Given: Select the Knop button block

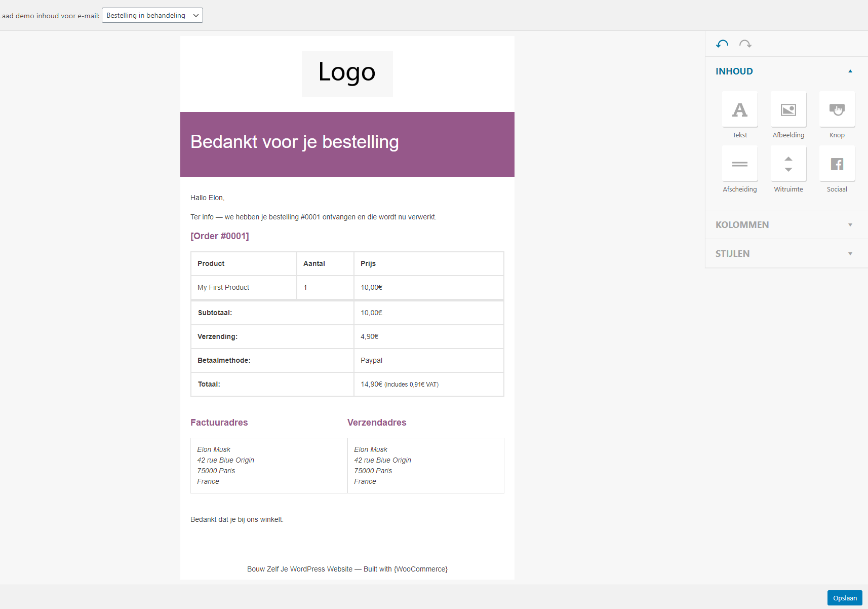Looking at the screenshot, I should point(837,109).
